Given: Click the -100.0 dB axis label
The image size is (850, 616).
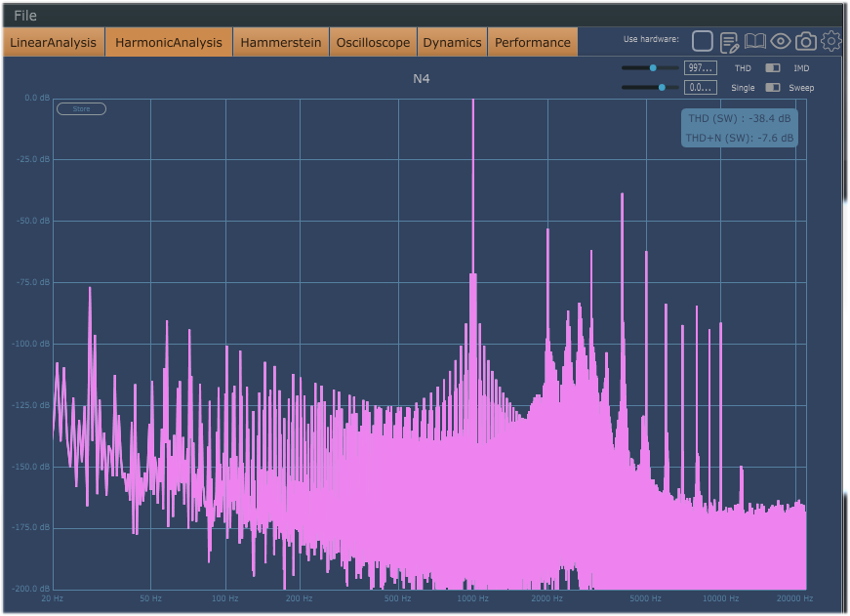Looking at the screenshot, I should (x=30, y=344).
